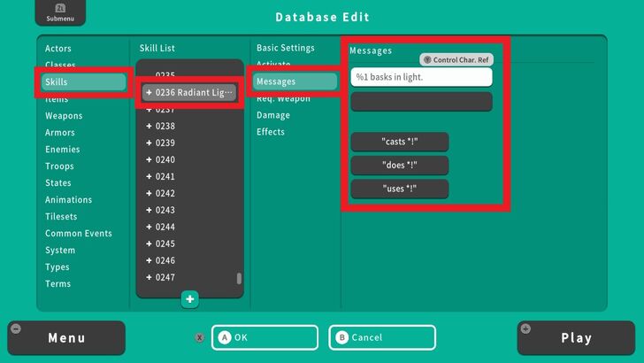Select Weapons in database categories
The image size is (644, 363).
tap(64, 116)
